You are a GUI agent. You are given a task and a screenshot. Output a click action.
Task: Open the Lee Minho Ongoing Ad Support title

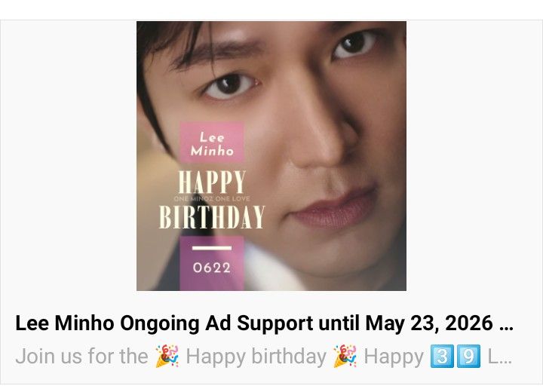[264, 323]
